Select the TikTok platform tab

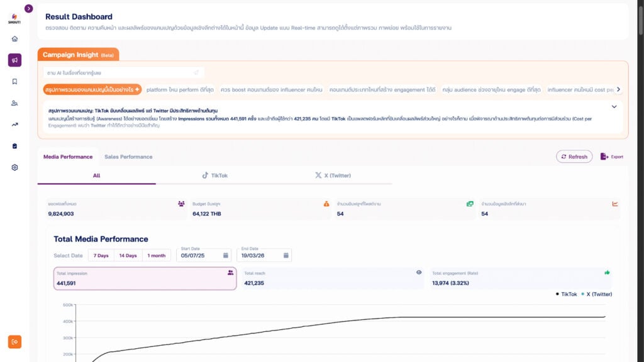coord(215,176)
